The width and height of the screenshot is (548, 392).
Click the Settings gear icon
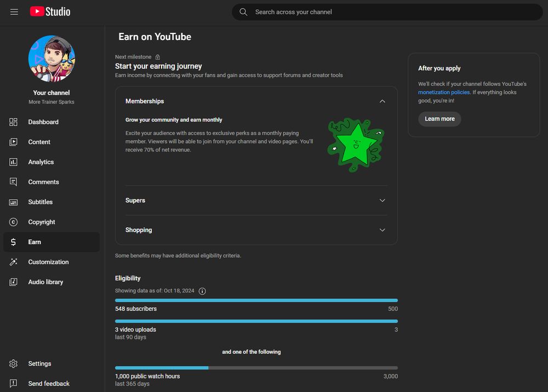click(x=13, y=364)
